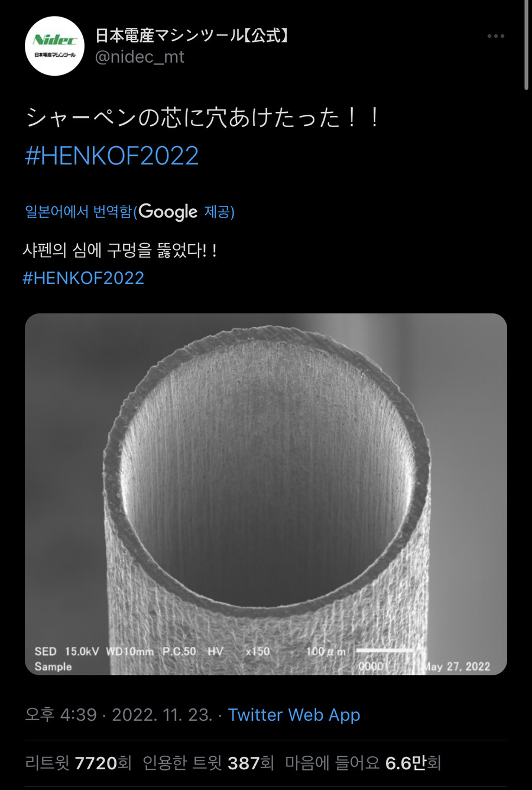The height and width of the screenshot is (790, 532).
Task: Open the @nidec_mt handle
Action: (140, 57)
